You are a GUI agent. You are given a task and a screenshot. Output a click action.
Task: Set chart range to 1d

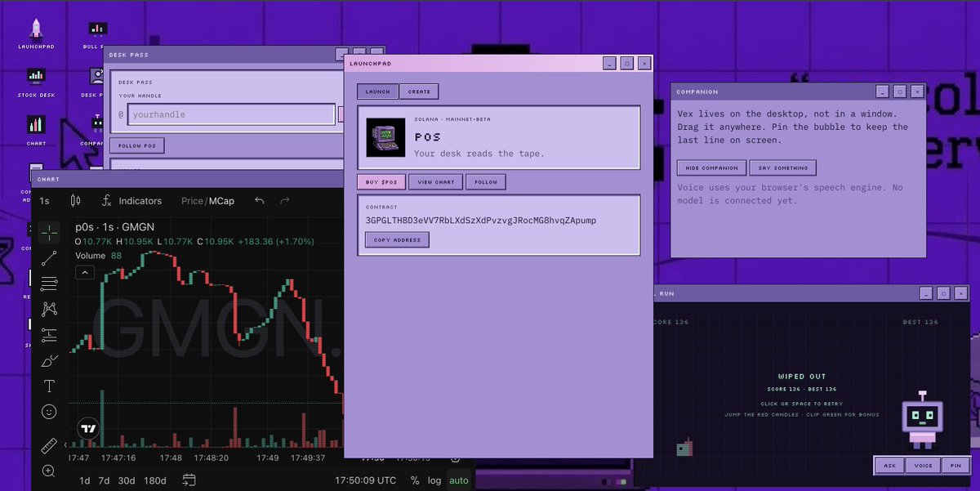click(x=84, y=480)
